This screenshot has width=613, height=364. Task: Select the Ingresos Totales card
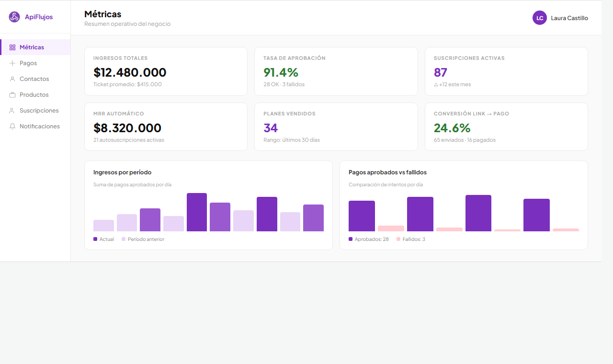click(x=166, y=71)
